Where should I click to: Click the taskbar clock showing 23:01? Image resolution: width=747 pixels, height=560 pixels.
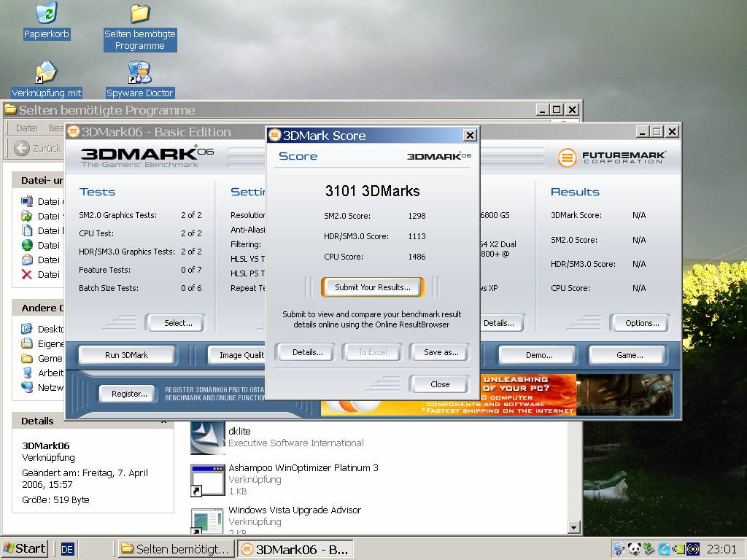click(x=721, y=550)
